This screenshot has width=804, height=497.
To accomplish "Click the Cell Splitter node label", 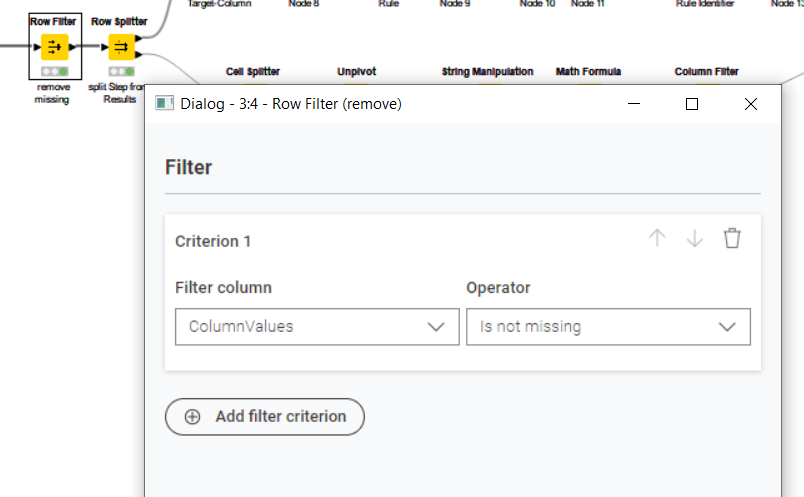I will coord(253,71).
